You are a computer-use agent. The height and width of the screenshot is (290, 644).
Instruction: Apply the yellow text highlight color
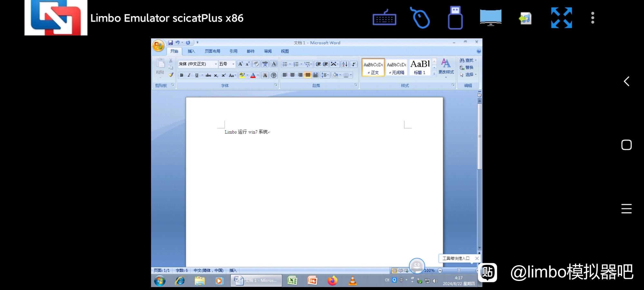(242, 75)
